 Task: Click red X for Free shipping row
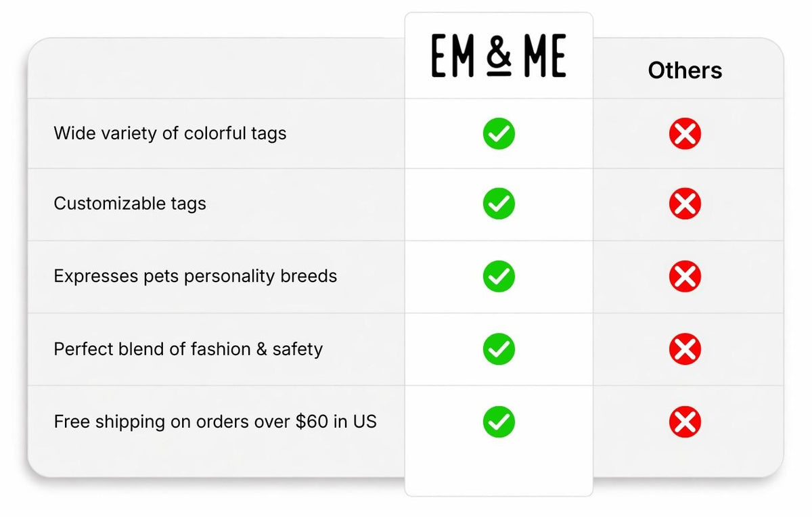(685, 423)
